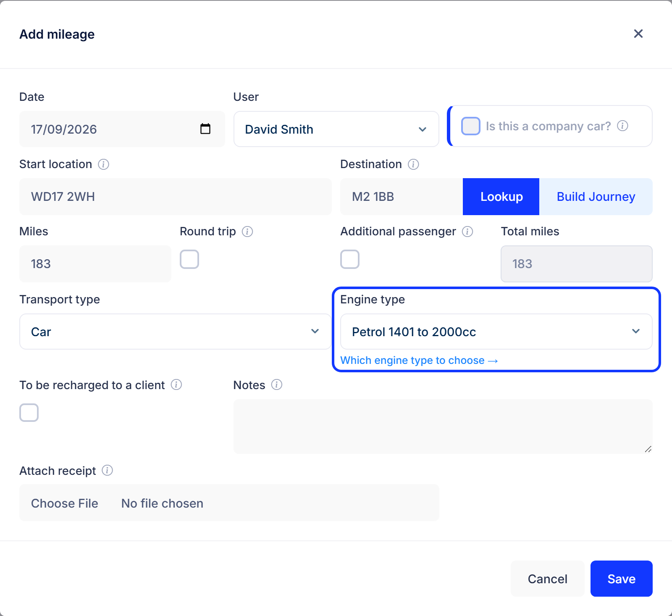Open the calendar picker icon in Date field
Viewport: 672px width, 616px height.
coord(205,129)
